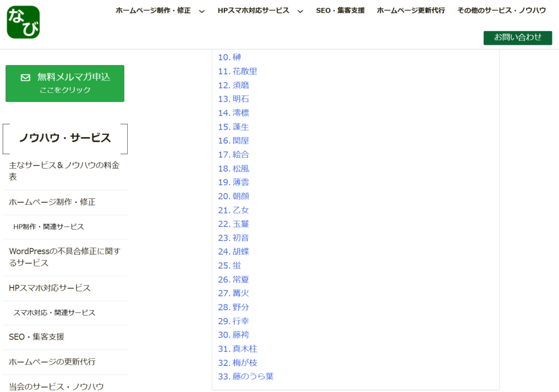Expand the HPスマホ対応サービス dropdown chevron
The width and height of the screenshot is (559, 392).
[300, 11]
